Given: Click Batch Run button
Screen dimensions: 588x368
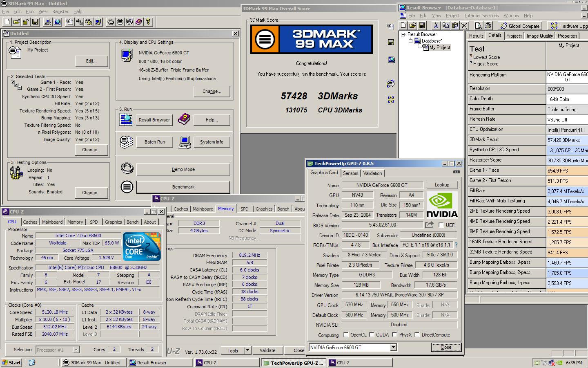Looking at the screenshot, I should (154, 142).
